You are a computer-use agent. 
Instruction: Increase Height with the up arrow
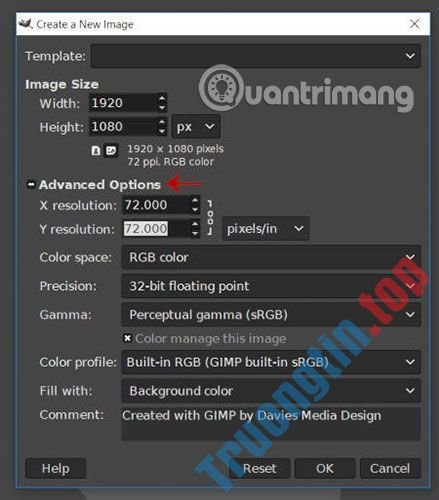pos(162,122)
